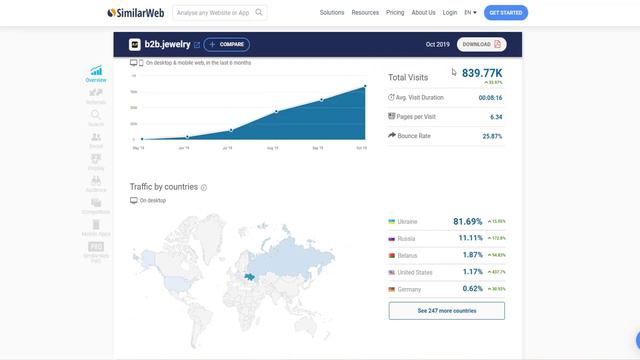
Task: Go to the Pricing page
Action: coord(395,13)
